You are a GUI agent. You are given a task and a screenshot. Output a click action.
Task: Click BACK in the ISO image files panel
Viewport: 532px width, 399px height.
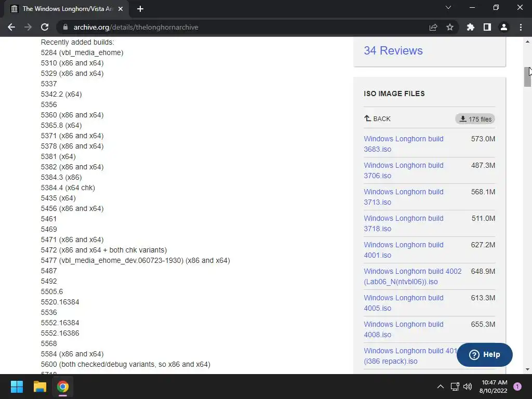pyautogui.click(x=377, y=119)
